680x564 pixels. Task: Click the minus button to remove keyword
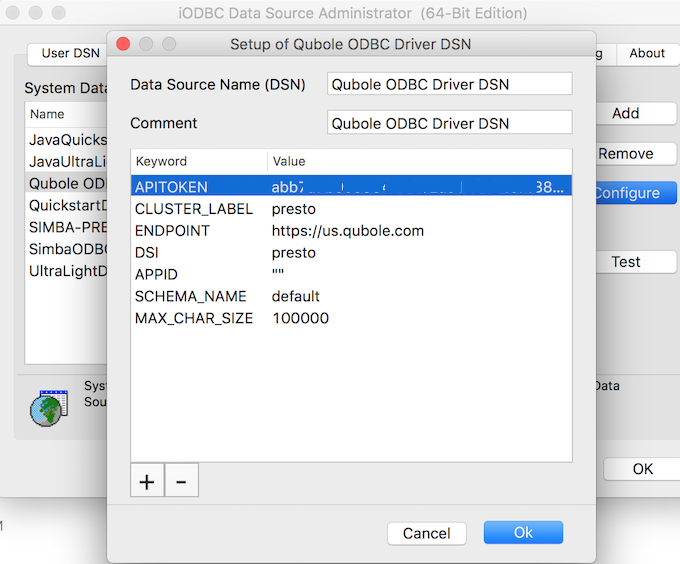(x=181, y=480)
